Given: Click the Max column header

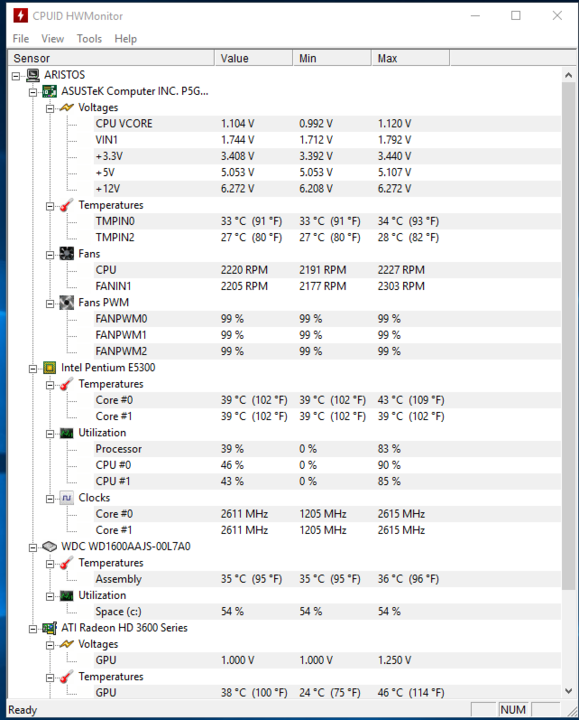Looking at the screenshot, I should pos(410,58).
